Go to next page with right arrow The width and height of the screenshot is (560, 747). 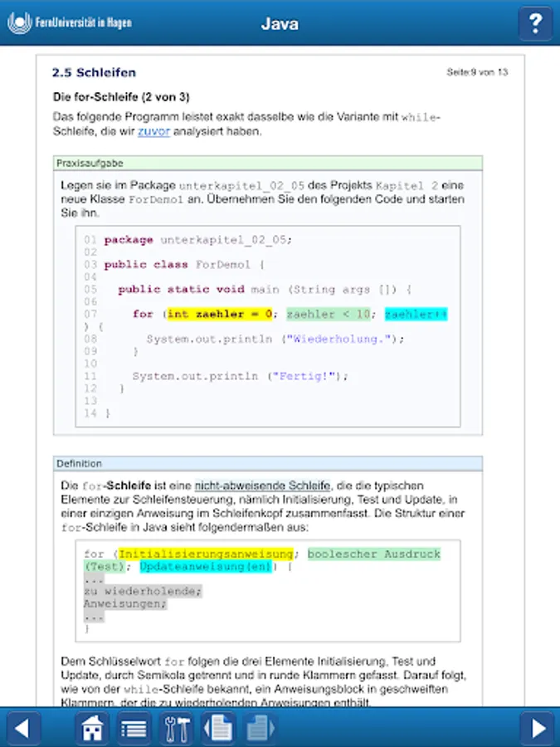pos(538,728)
